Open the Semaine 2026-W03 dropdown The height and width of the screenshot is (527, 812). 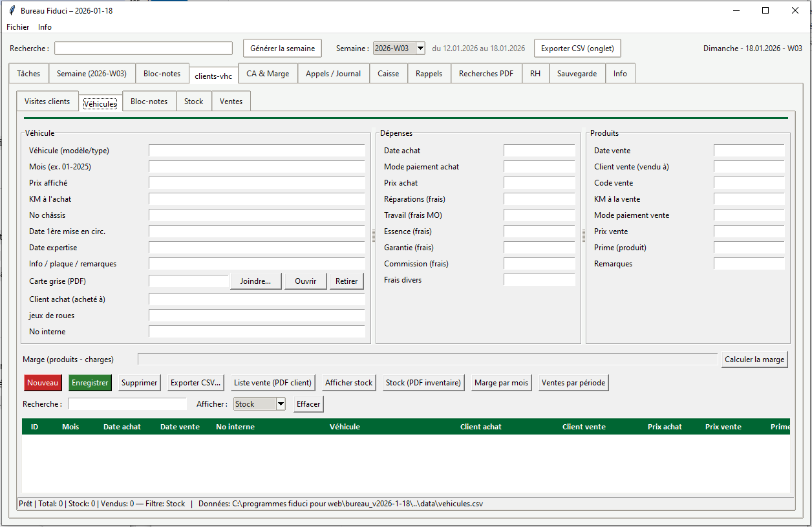tap(420, 48)
